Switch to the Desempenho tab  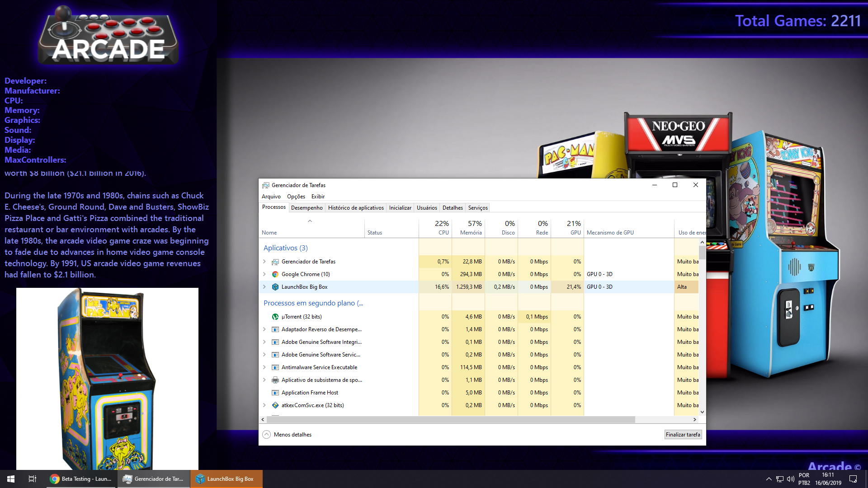coord(307,208)
